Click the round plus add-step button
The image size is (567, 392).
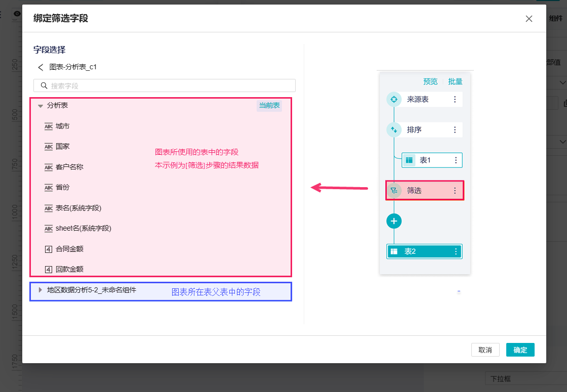394,221
